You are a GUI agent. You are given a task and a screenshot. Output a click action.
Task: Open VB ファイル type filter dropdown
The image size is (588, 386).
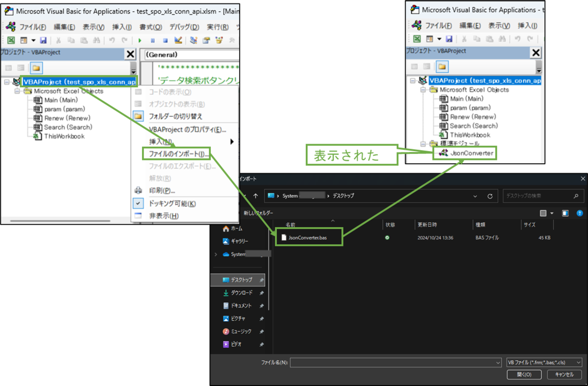coord(544,362)
